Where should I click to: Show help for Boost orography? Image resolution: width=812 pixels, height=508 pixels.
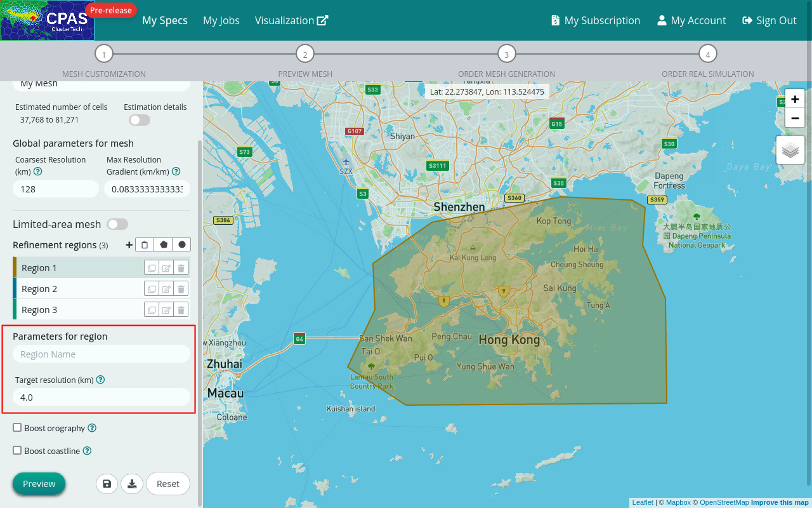coord(92,428)
